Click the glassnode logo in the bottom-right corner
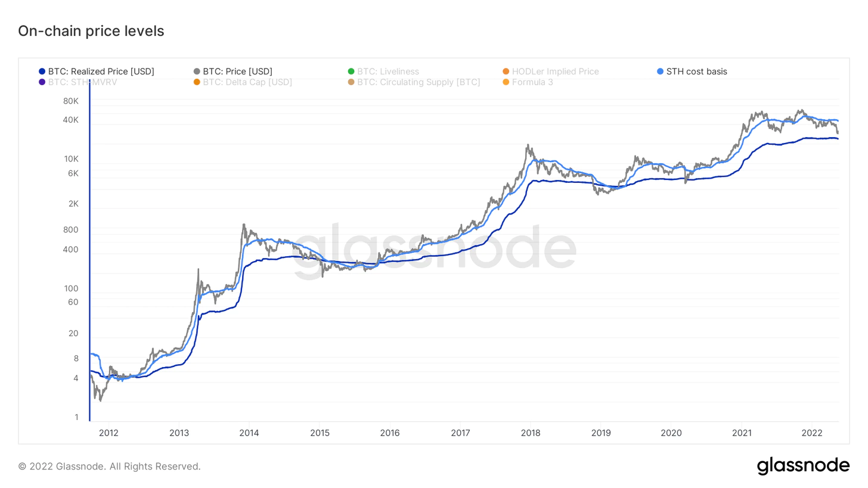Viewport: 868px width, 488px height. [803, 465]
